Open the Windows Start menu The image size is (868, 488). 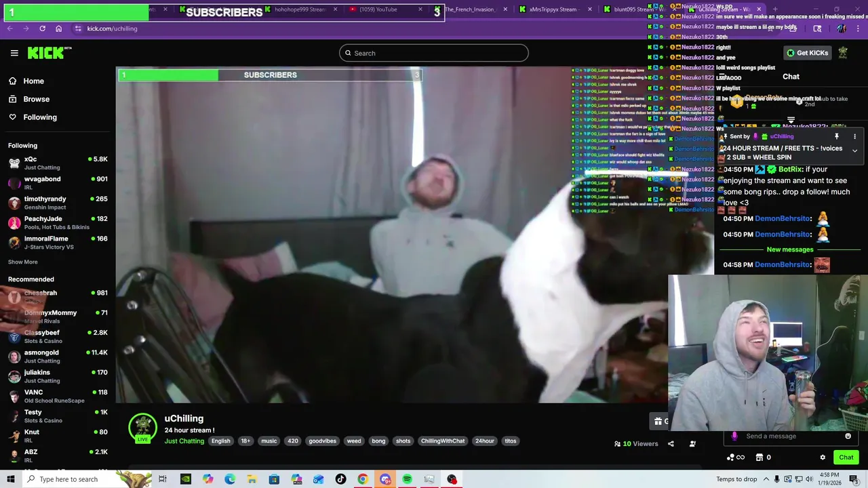click(10, 479)
